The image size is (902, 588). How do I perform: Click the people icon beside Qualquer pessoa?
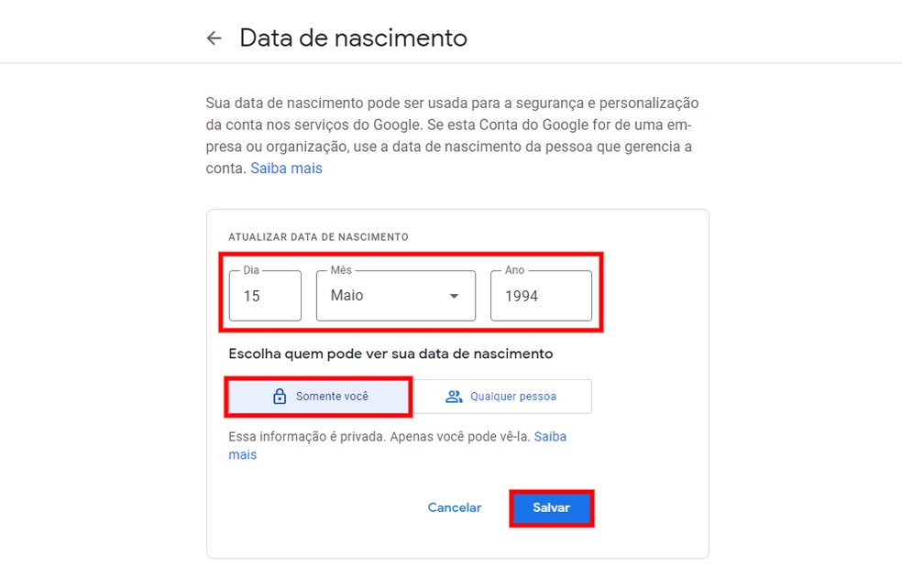point(454,397)
